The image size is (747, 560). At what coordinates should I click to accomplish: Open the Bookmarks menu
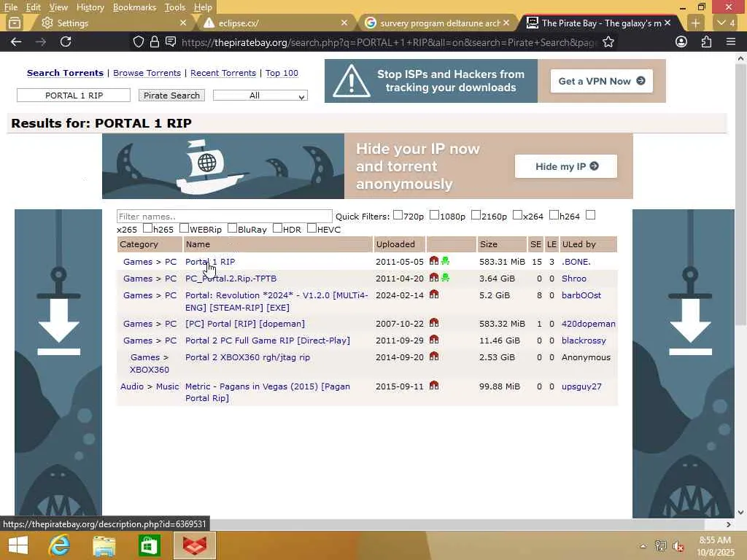tap(134, 7)
